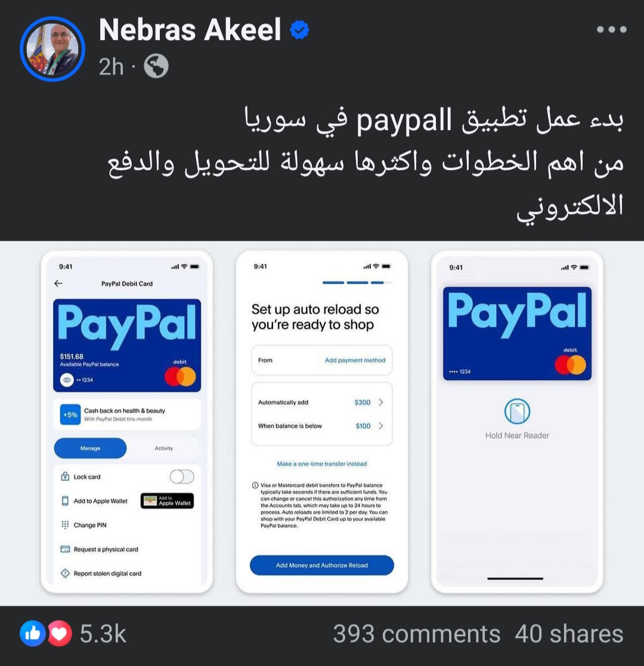This screenshot has height=666, width=644.
Task: Tap the back arrow on PayPal Debit Card screen
Action: [58, 283]
